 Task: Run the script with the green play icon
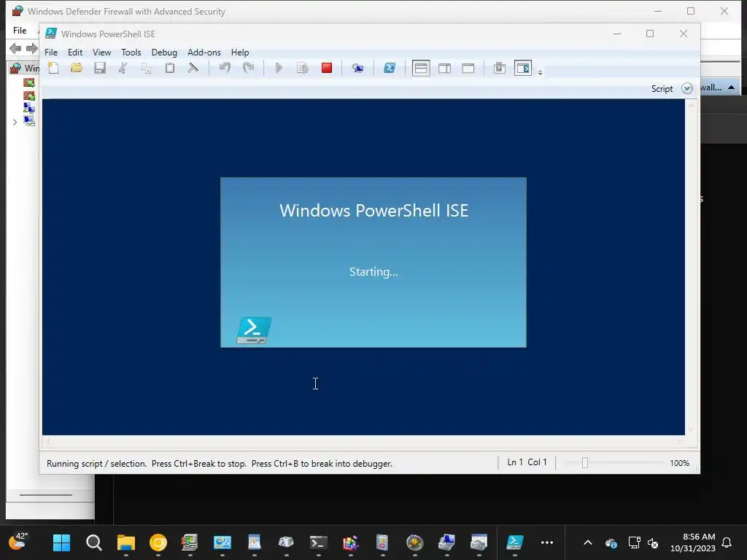[279, 68]
